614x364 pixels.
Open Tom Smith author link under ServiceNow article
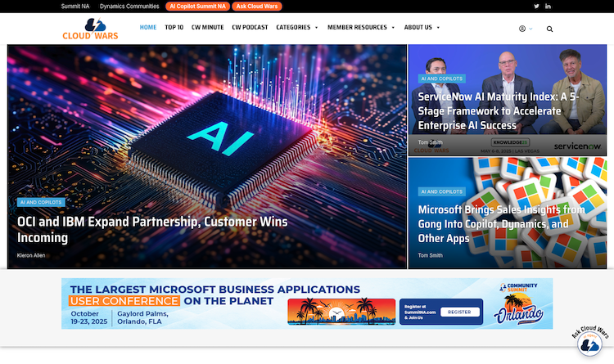pyautogui.click(x=430, y=142)
